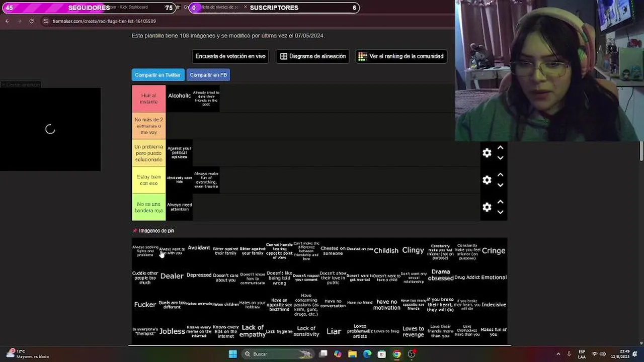Open Copilot icon on taskbar
This screenshot has width=644, height=362.
coord(338,354)
